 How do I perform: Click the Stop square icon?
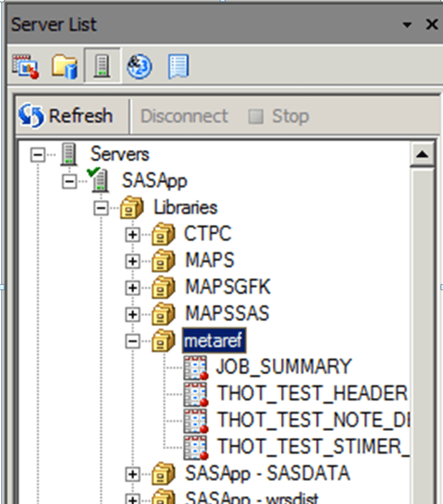click(x=256, y=116)
